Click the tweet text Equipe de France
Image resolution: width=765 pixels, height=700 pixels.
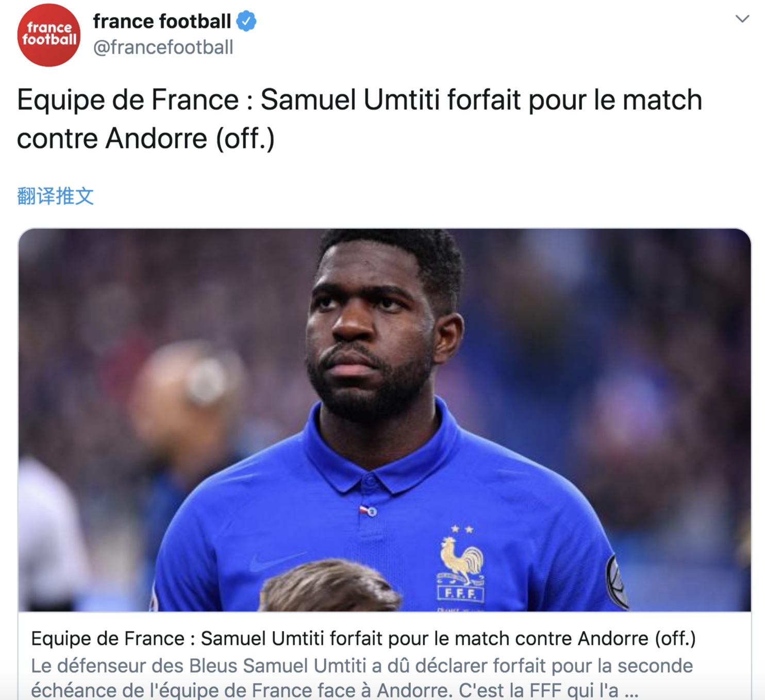tap(128, 100)
